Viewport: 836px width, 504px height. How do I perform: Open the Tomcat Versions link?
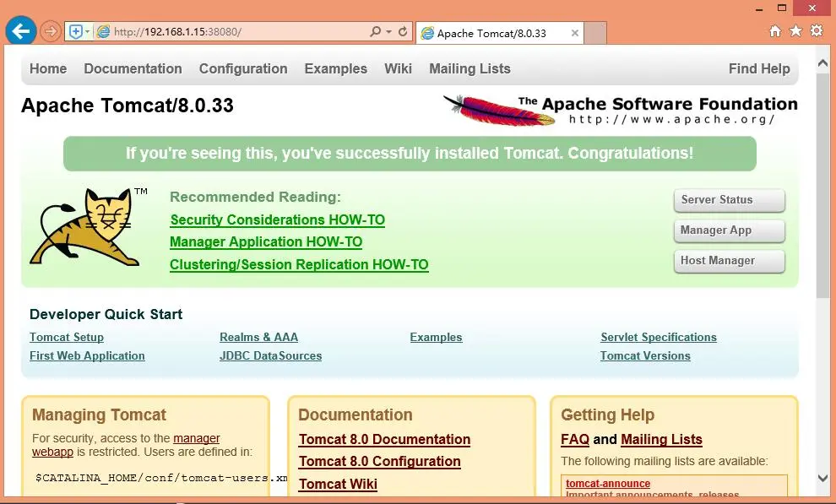[x=645, y=356]
